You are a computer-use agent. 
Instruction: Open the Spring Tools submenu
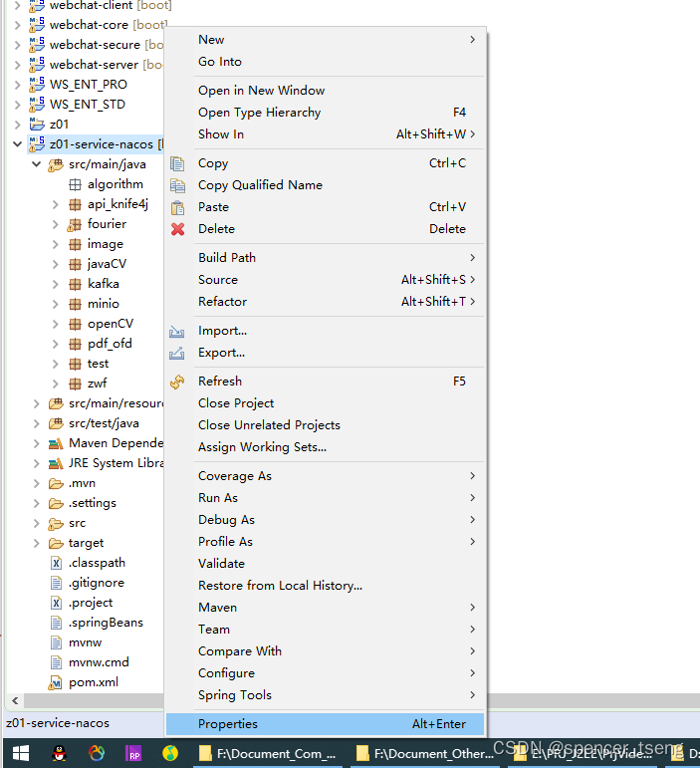pyautogui.click(x=325, y=695)
